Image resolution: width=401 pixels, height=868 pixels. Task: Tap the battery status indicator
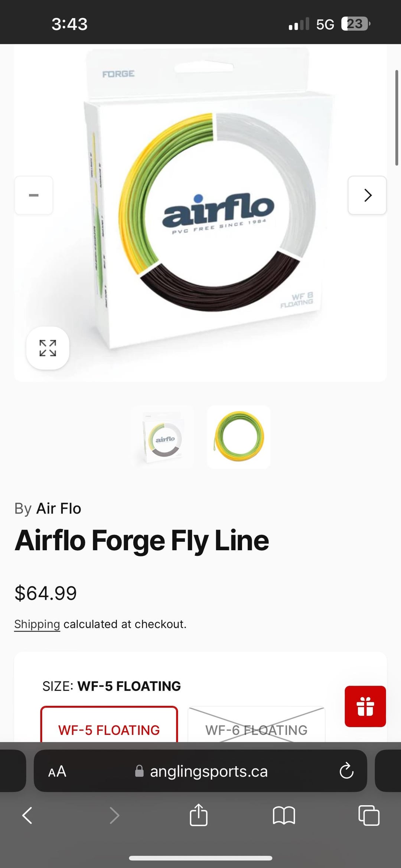(x=355, y=24)
